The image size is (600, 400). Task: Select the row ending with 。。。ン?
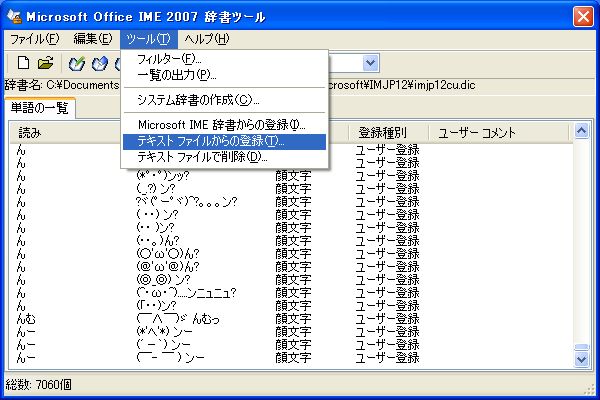tap(292, 202)
